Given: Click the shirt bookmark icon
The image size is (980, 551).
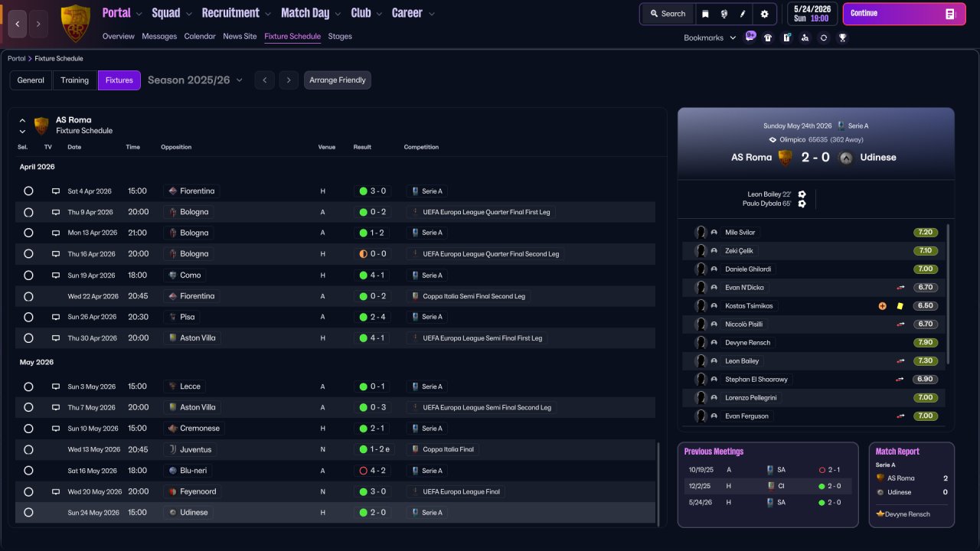Looking at the screenshot, I should coord(768,37).
